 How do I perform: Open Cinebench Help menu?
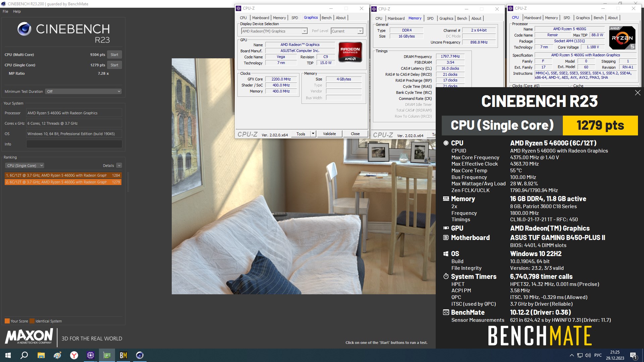tap(17, 11)
